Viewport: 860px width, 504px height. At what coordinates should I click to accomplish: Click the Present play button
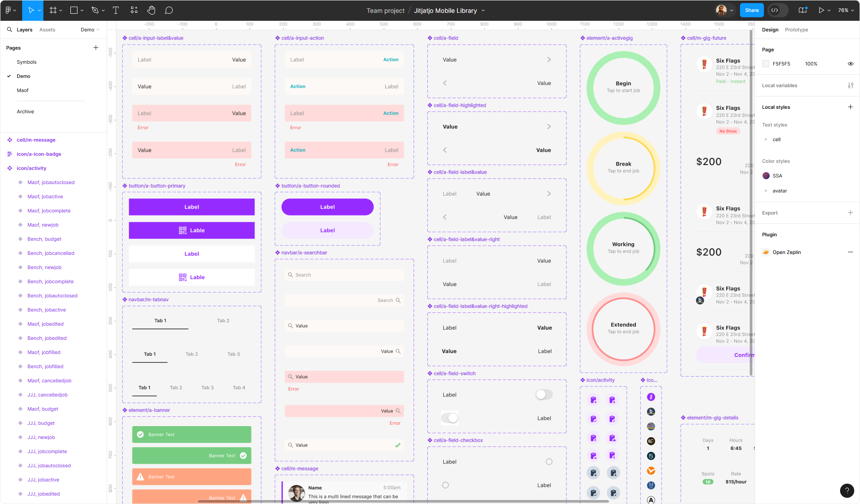click(821, 10)
